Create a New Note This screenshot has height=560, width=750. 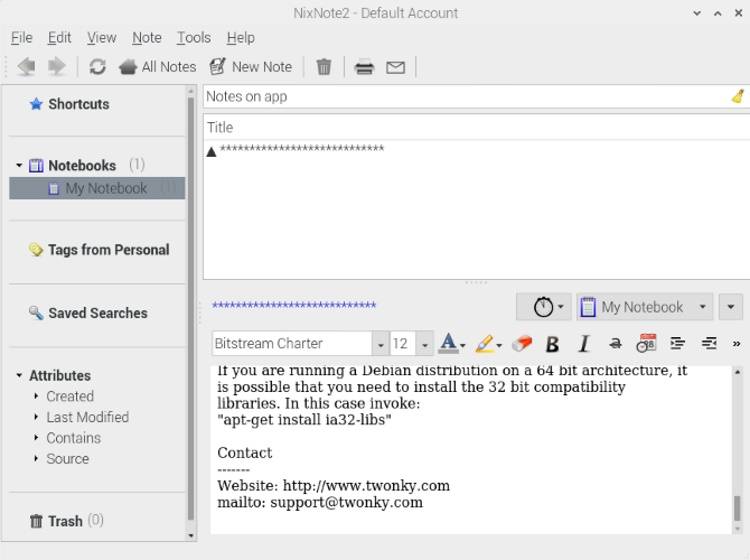[251, 66]
